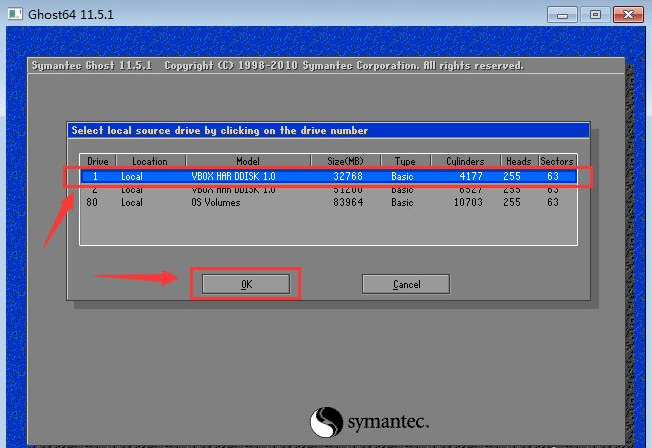
Task: Click the Heads column header
Action: (x=519, y=161)
